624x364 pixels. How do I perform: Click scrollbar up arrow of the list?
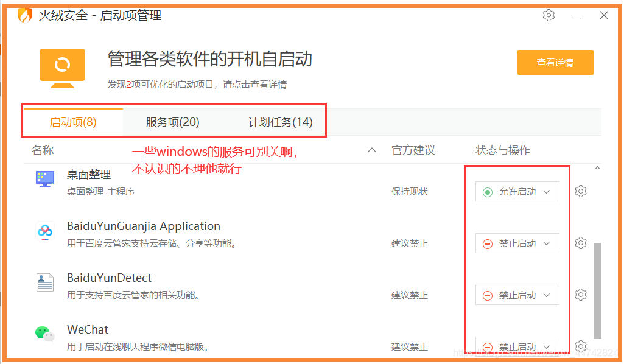click(597, 168)
